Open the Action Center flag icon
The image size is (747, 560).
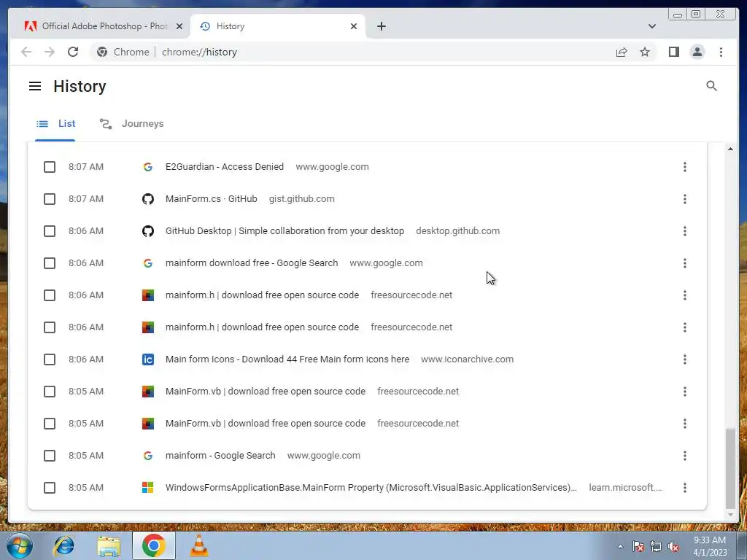(638, 547)
